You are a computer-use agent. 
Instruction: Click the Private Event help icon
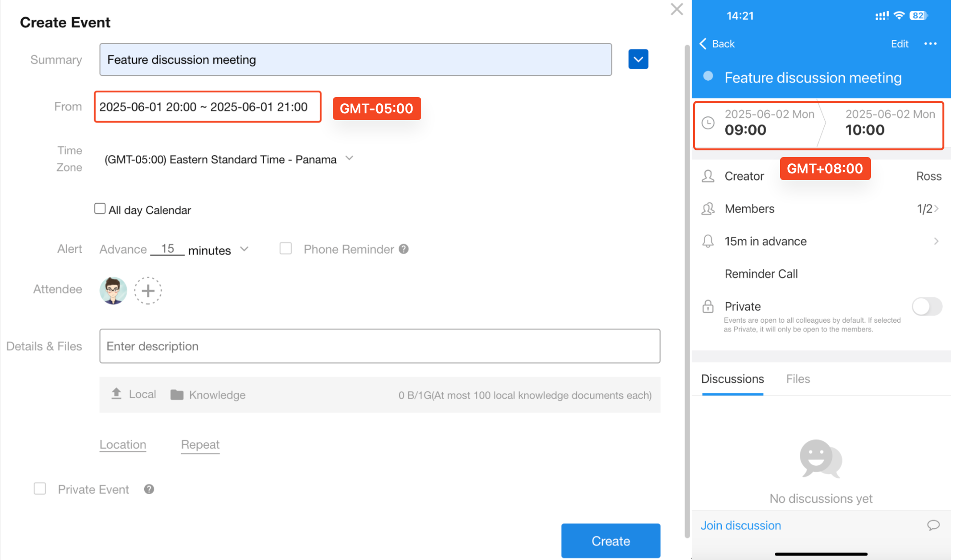coord(149,489)
